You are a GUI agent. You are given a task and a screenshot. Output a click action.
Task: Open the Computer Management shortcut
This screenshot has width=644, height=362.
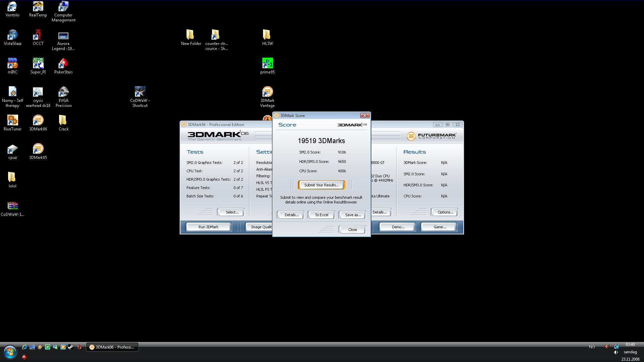(63, 11)
